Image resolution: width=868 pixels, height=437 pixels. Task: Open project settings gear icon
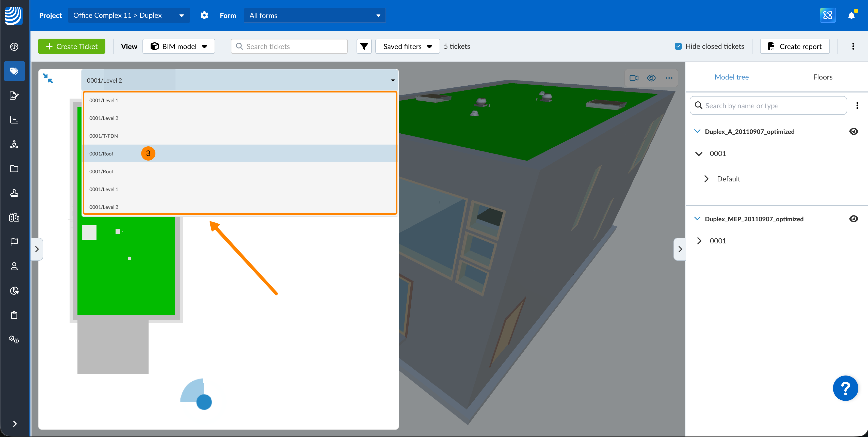(x=204, y=15)
